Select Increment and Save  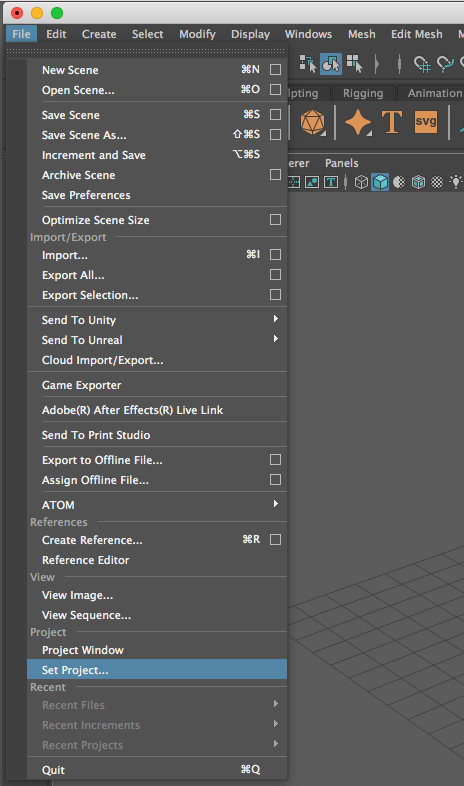(157, 155)
